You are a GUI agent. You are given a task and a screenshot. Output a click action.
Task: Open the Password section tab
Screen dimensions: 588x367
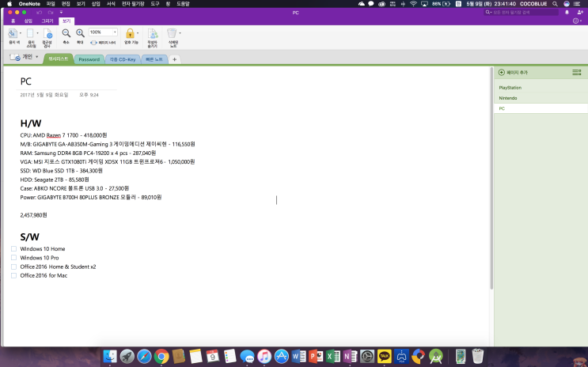(89, 59)
